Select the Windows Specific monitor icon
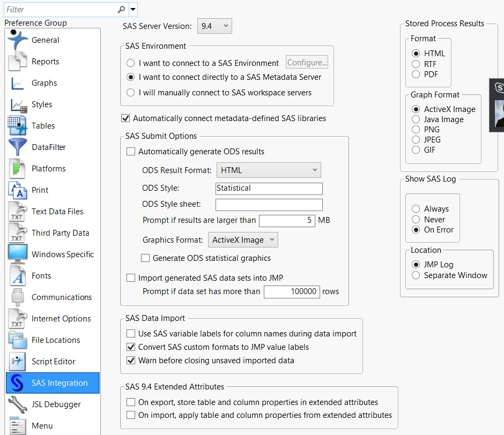The height and width of the screenshot is (435, 504). pyautogui.click(x=18, y=254)
